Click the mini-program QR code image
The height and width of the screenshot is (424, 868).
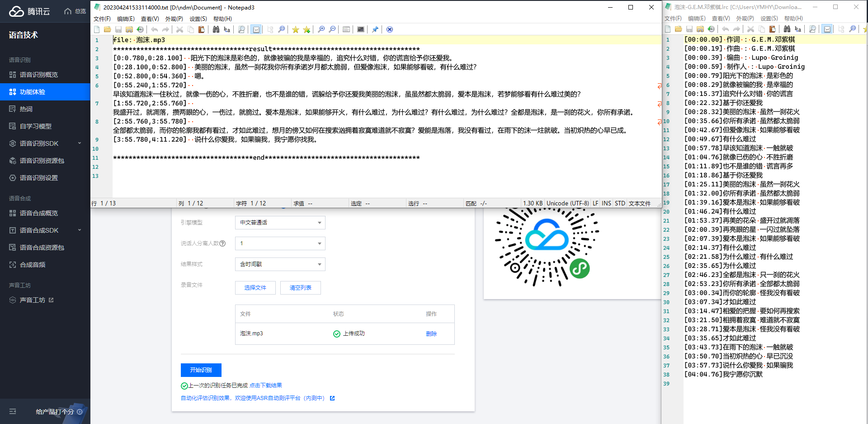(547, 247)
